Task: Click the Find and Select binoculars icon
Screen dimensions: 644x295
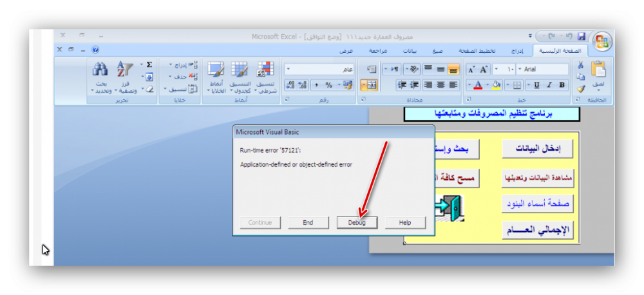Action: [x=100, y=69]
